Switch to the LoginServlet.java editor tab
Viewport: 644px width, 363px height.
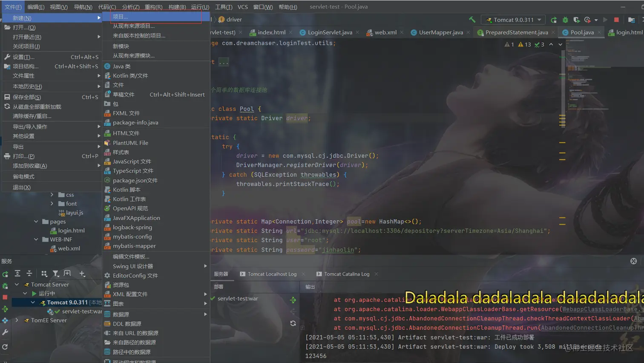tap(330, 32)
